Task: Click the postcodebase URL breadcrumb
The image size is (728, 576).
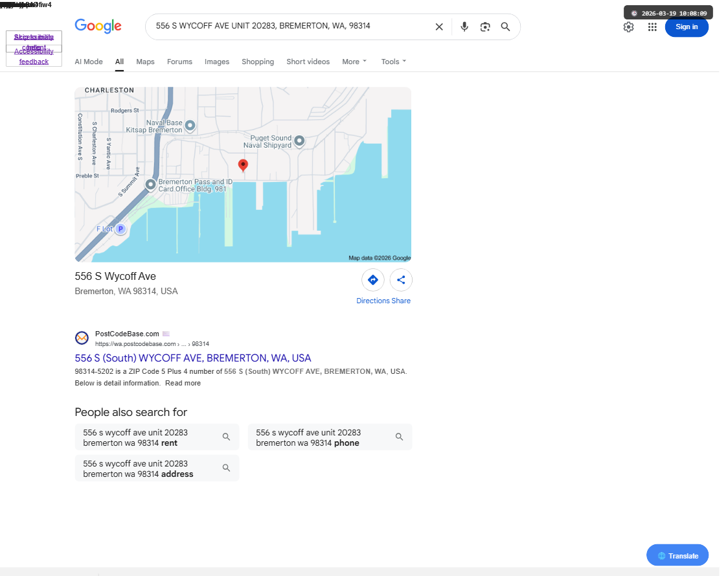Action: [152, 344]
